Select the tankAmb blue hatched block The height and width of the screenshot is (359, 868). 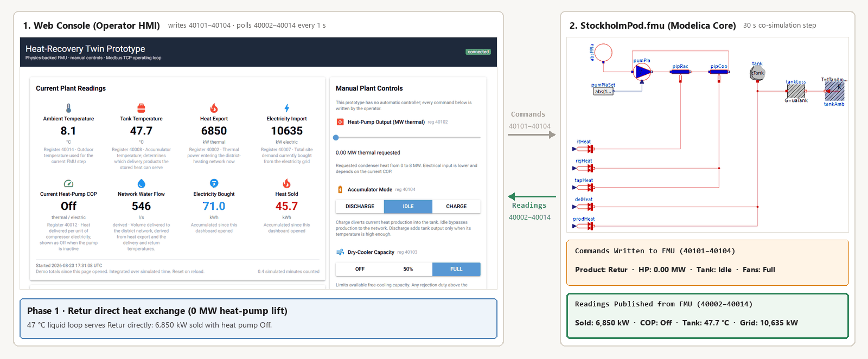pyautogui.click(x=834, y=91)
